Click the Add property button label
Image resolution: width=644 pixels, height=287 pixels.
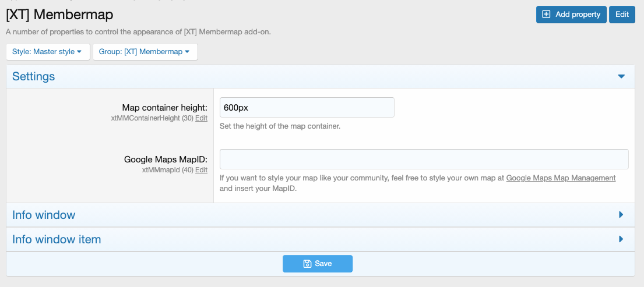point(578,15)
